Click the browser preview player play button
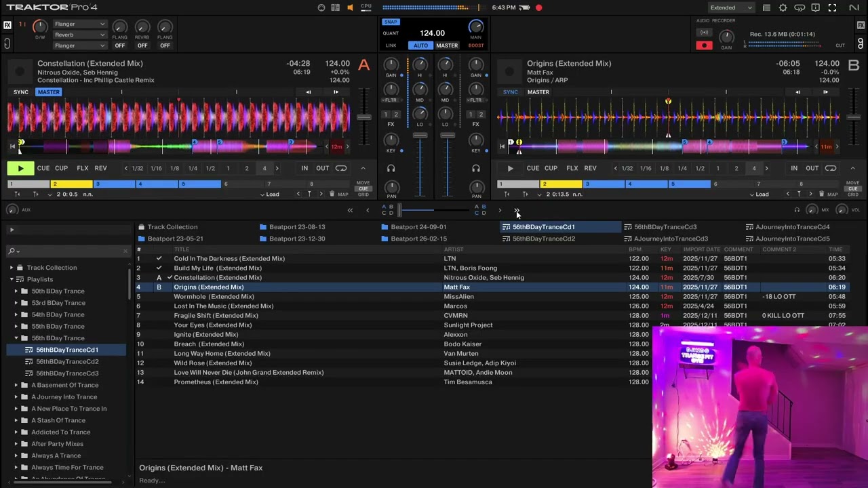The image size is (868, 488). 12,230
